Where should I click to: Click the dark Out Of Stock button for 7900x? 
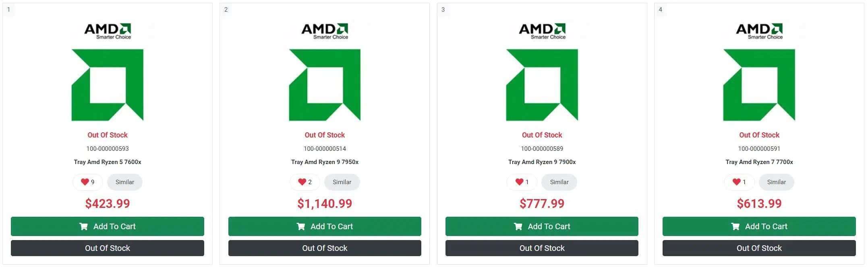click(542, 248)
